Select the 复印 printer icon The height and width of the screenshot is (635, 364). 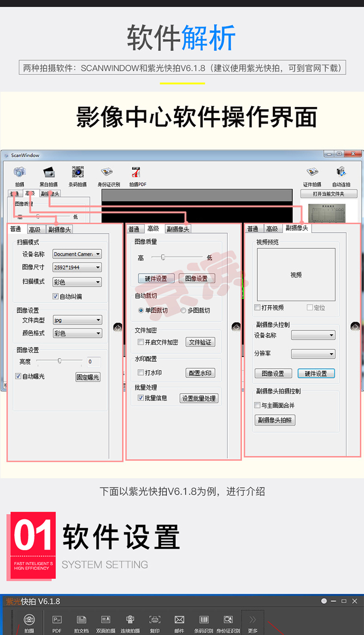pos(155,620)
